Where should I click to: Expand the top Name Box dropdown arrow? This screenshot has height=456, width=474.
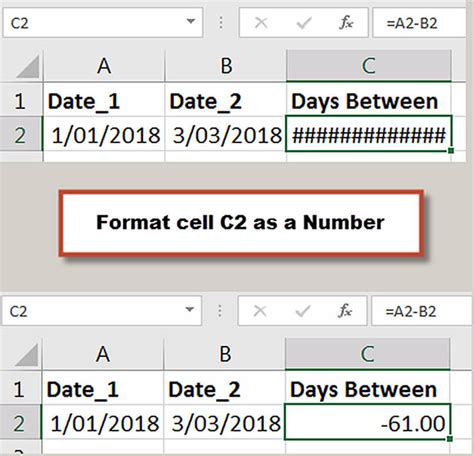tap(191, 22)
